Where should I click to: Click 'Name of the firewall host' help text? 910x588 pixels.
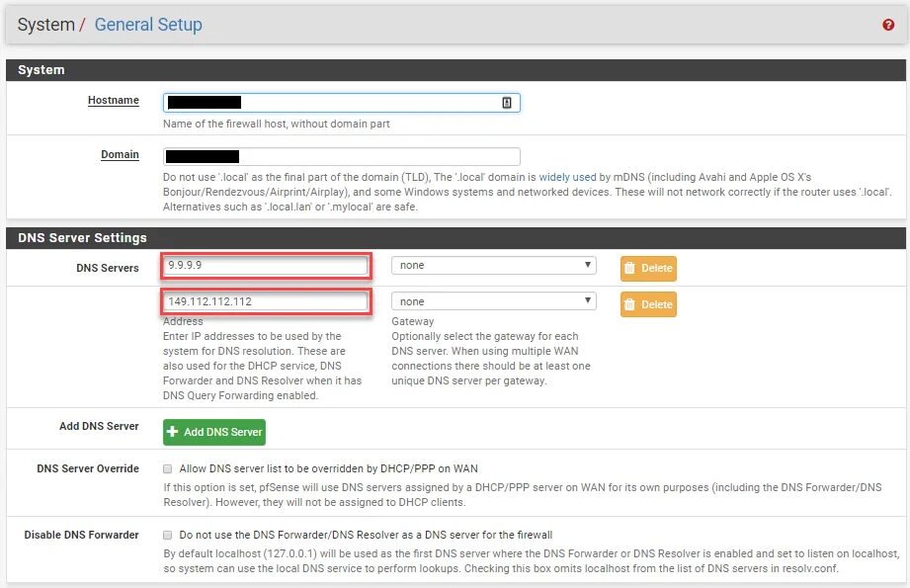coord(277,124)
